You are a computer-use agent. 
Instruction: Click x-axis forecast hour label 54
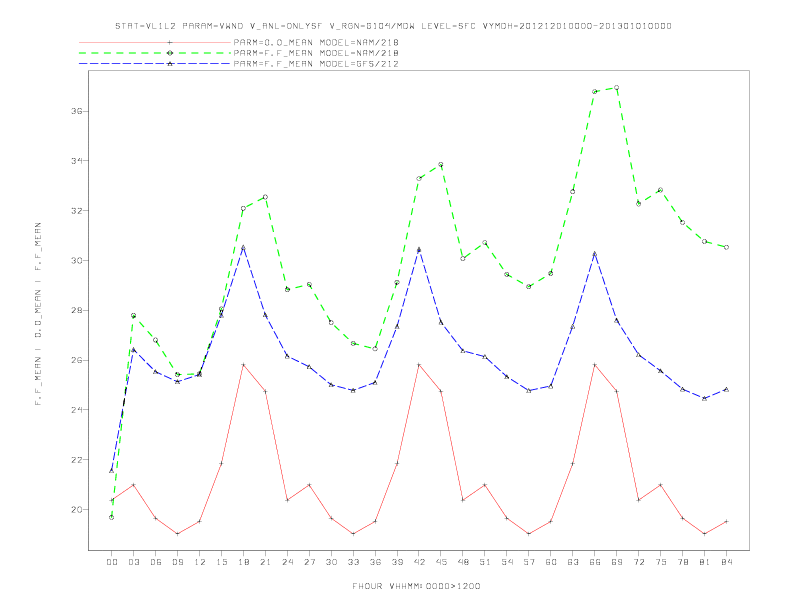click(507, 562)
